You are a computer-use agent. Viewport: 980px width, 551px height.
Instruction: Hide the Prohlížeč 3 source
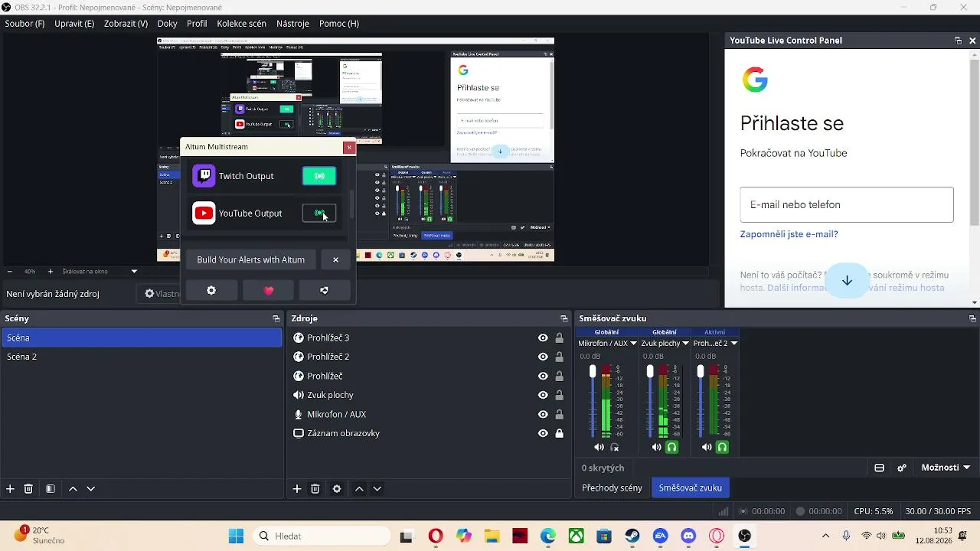pos(543,337)
